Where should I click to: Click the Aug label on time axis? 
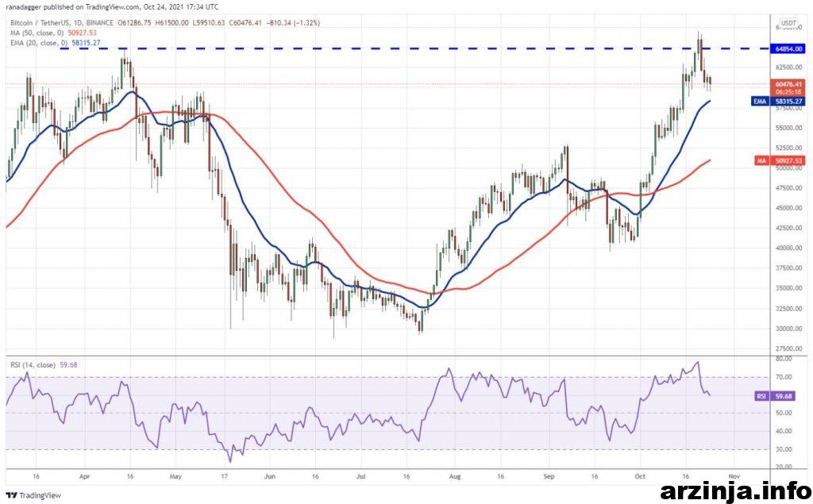pos(454,479)
